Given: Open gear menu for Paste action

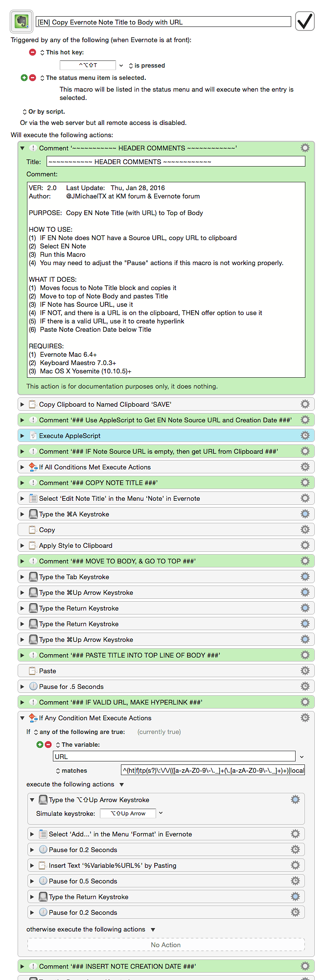Looking at the screenshot, I should [305, 671].
